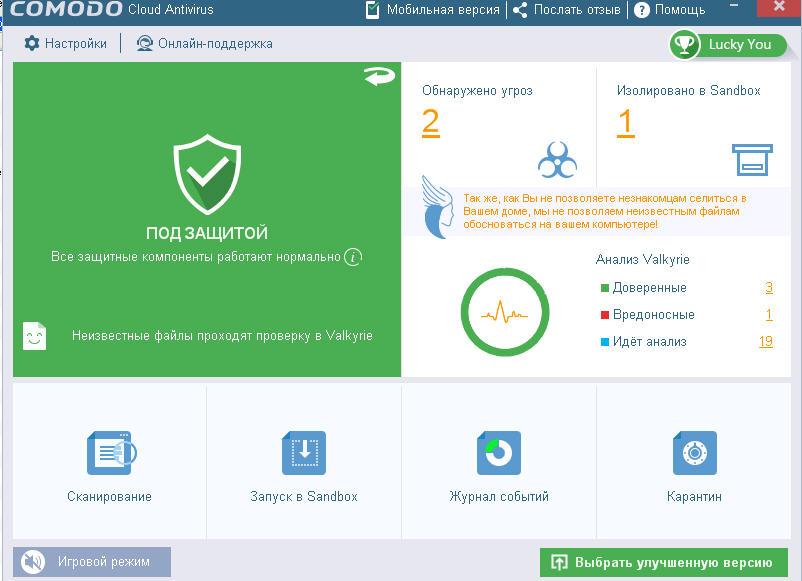Click the green shield checkmark icon

[207, 174]
